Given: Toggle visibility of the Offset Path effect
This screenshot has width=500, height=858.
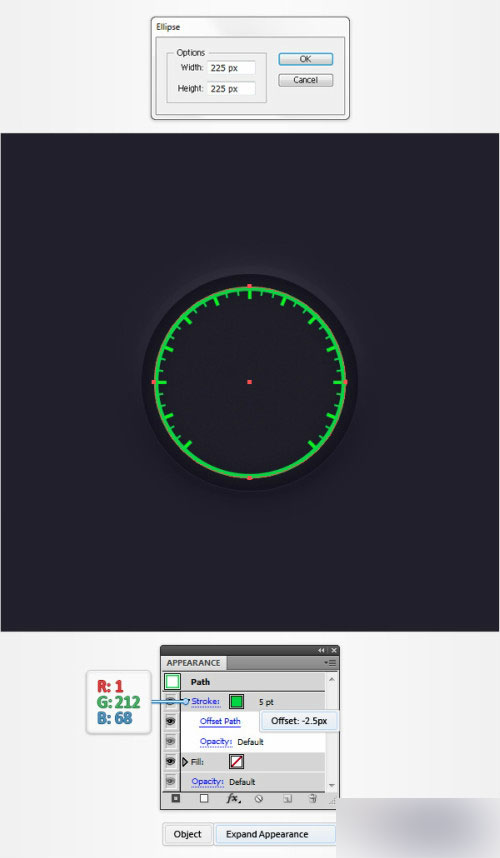Looking at the screenshot, I should [170, 721].
